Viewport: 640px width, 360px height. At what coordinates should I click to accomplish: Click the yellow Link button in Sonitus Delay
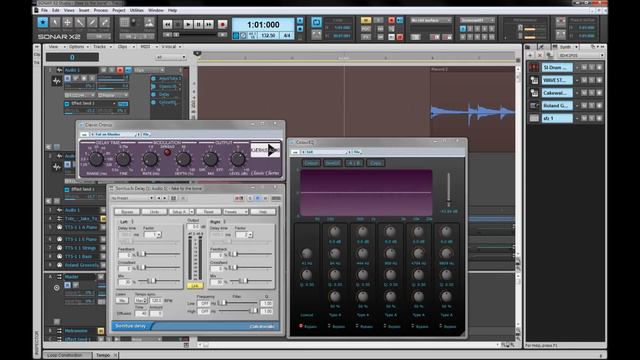[195, 286]
